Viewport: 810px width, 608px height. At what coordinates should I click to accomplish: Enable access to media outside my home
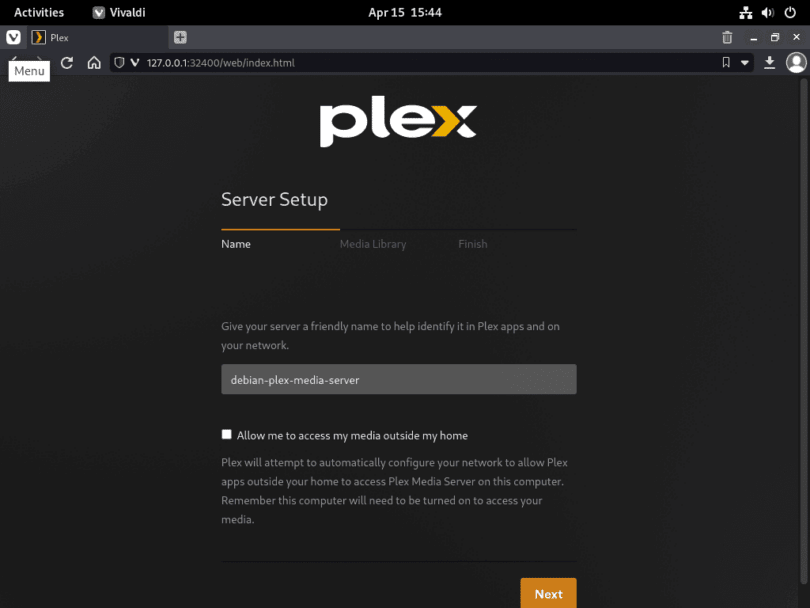click(x=227, y=435)
